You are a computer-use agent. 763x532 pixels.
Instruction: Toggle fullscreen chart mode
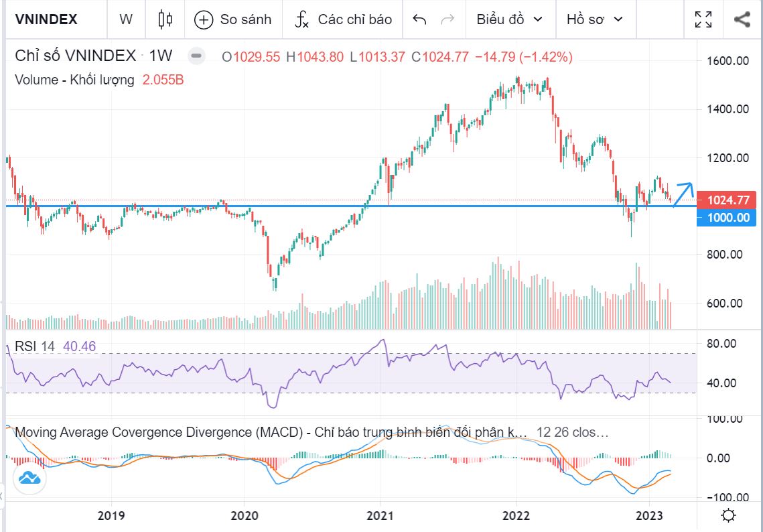click(x=703, y=19)
